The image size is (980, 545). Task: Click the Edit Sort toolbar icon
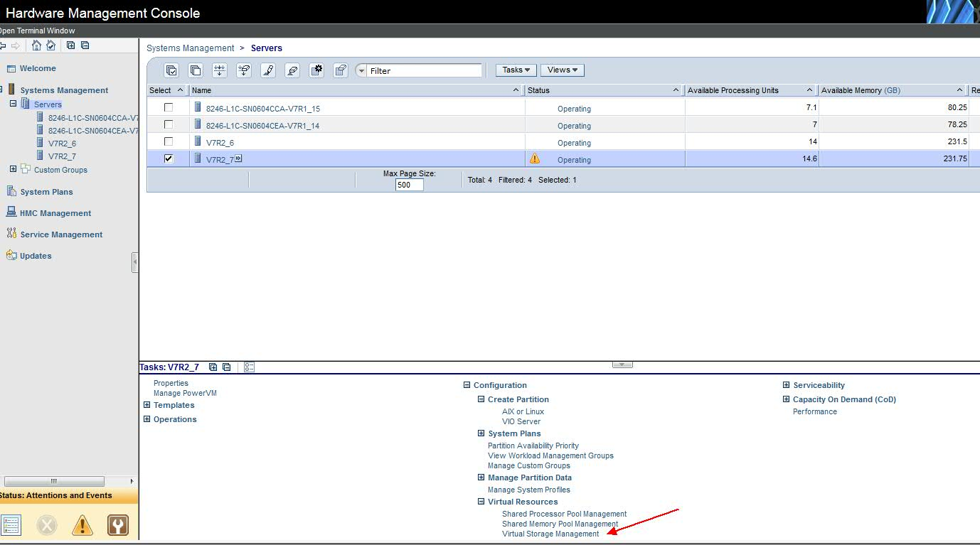[220, 70]
